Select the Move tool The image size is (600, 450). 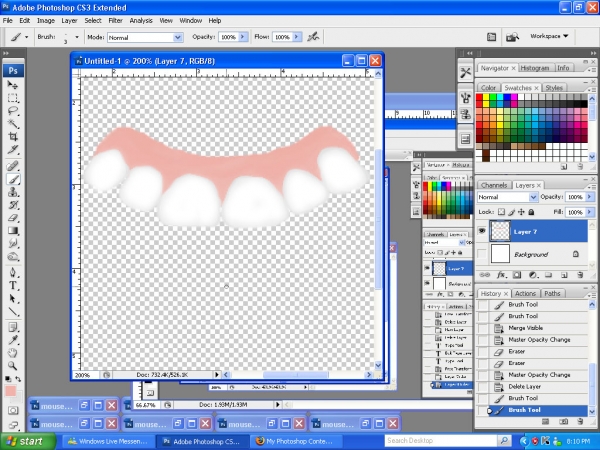(x=13, y=85)
